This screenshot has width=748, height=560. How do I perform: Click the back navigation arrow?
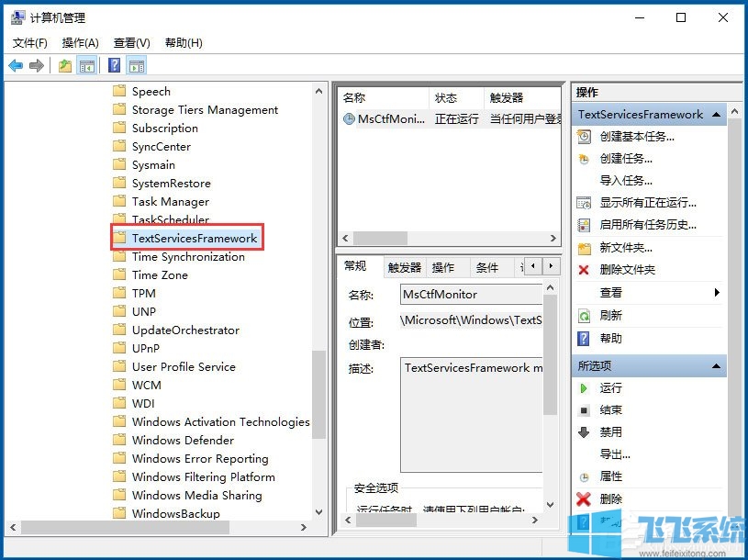click(x=16, y=65)
